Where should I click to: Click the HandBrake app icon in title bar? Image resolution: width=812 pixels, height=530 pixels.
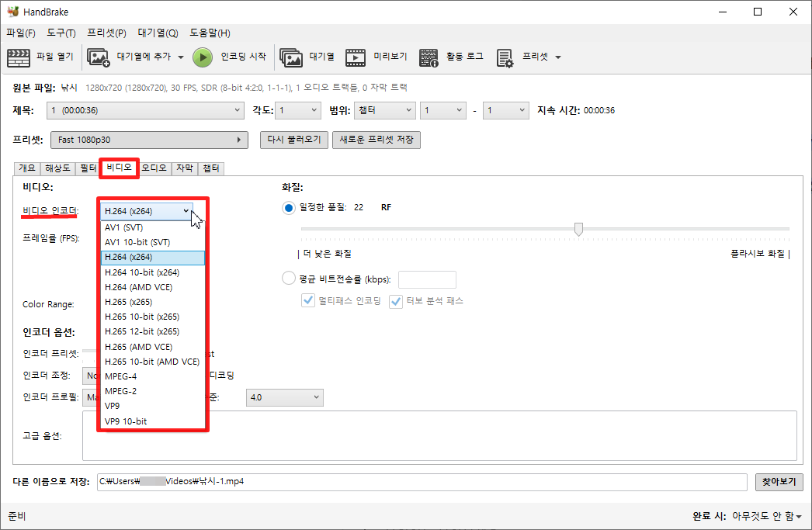tap(13, 12)
